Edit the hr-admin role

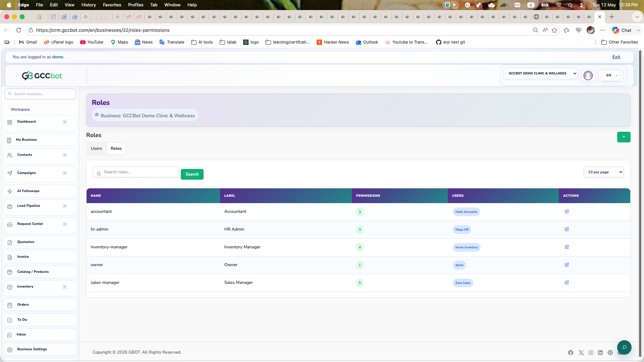567,229
